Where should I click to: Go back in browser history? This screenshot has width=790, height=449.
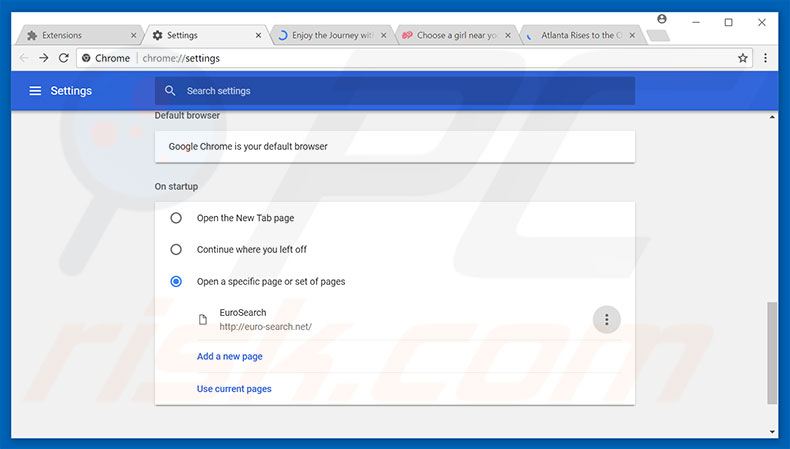click(x=24, y=58)
